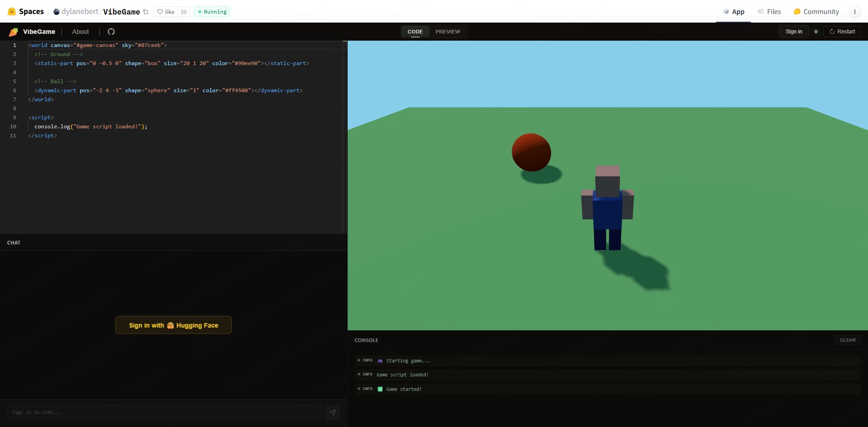Open the Community tab
868x427 pixels.
(816, 12)
